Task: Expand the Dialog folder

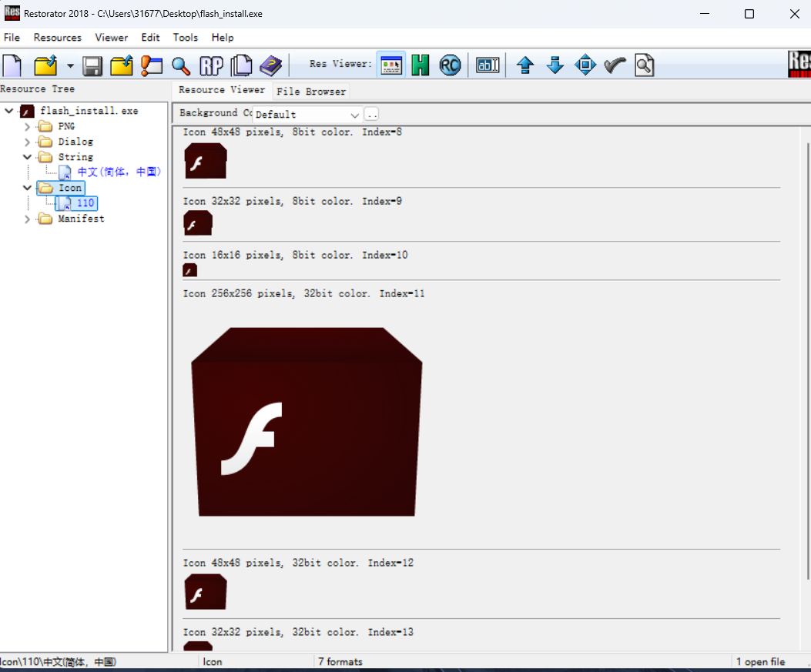Action: 28,142
